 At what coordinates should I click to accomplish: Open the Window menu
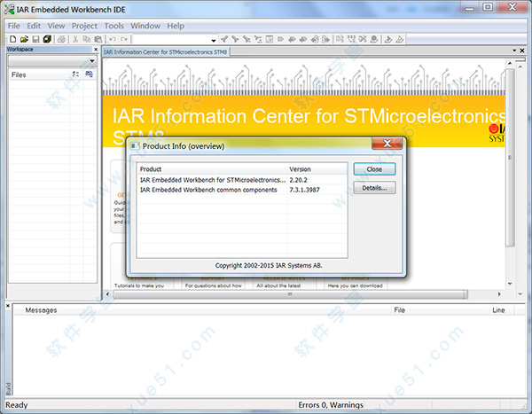point(145,26)
